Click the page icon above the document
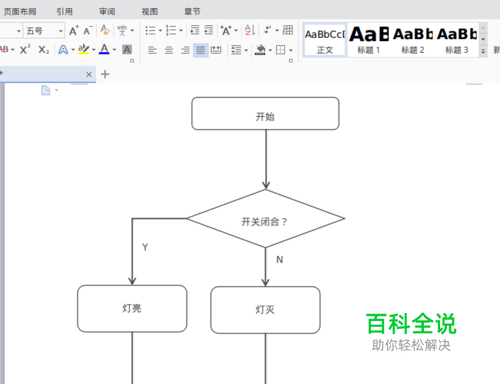Image resolution: width=500 pixels, height=384 pixels. click(x=46, y=90)
